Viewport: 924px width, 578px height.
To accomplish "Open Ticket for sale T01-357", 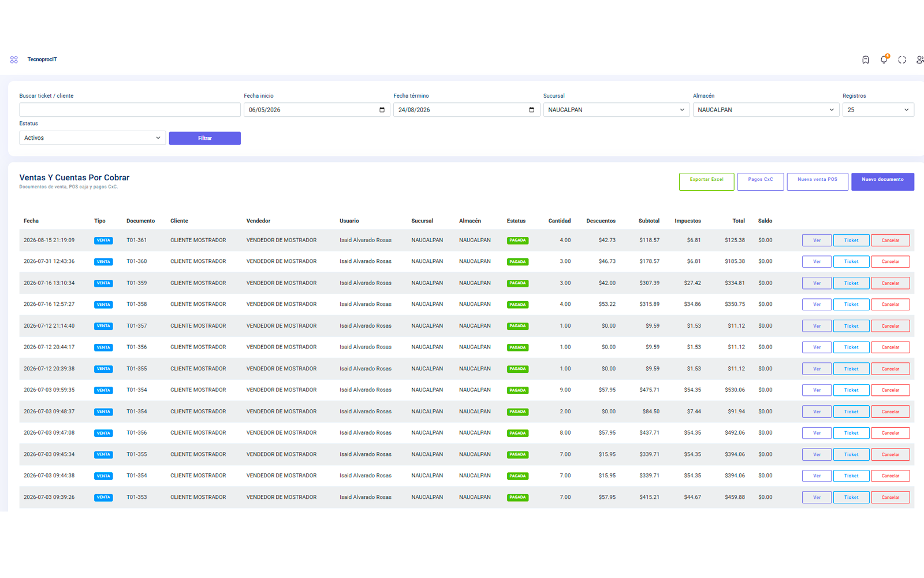I will pyautogui.click(x=851, y=326).
